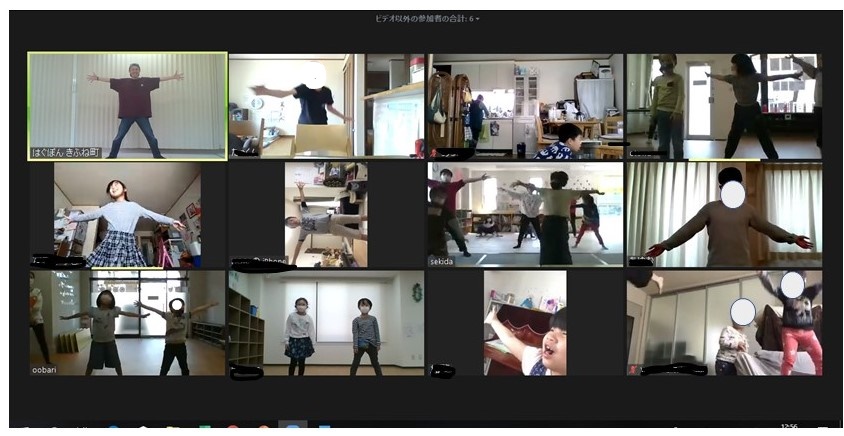Select the tile of girl in plaid skirt
This screenshot has height=436, width=844.
coord(128,215)
